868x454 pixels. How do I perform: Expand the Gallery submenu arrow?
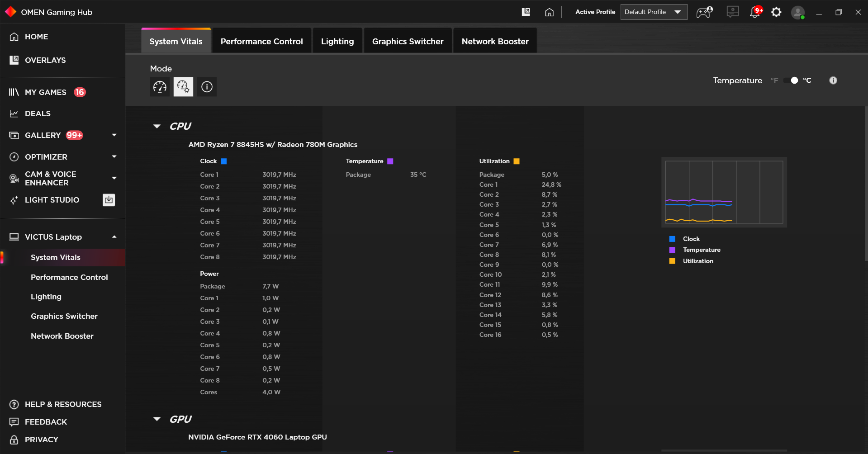(114, 135)
